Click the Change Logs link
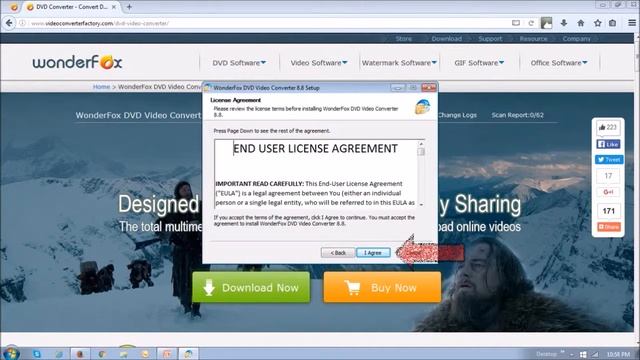Viewport: 640px width, 360px height. pyautogui.click(x=457, y=115)
